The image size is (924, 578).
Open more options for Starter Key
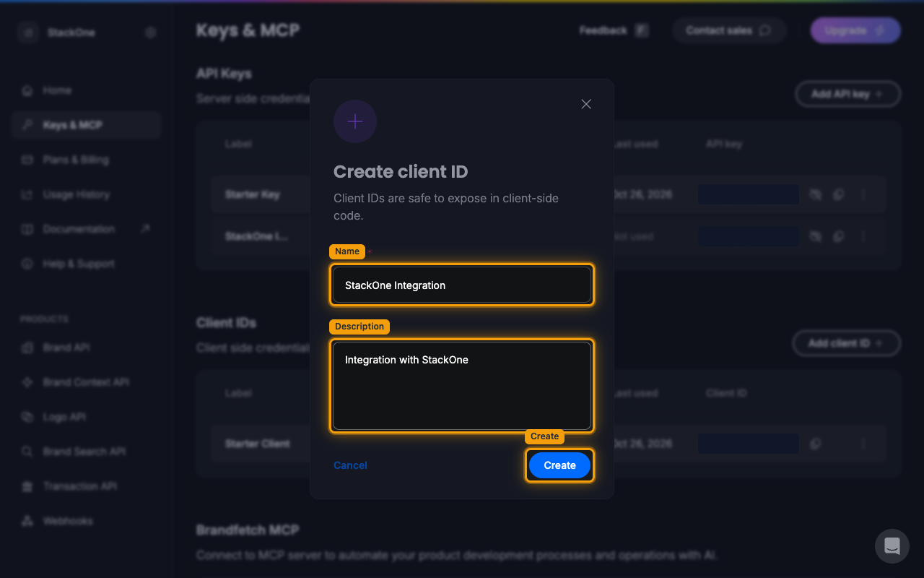click(863, 194)
